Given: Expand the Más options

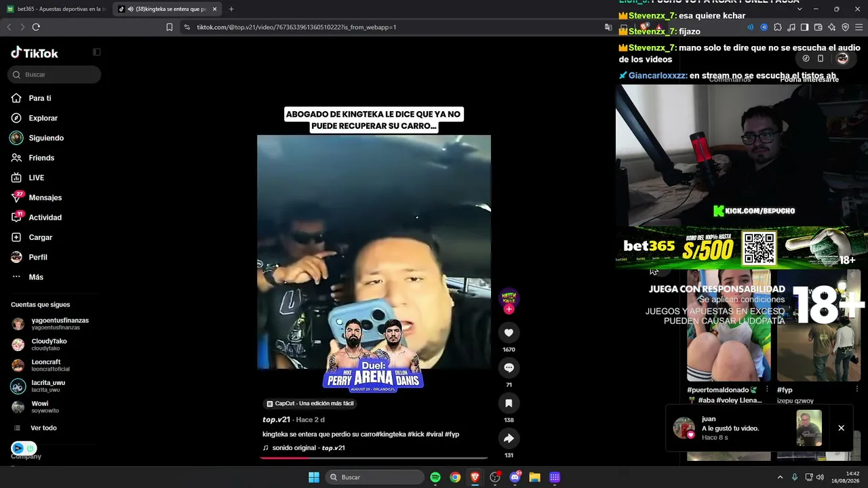Looking at the screenshot, I should [x=27, y=277].
